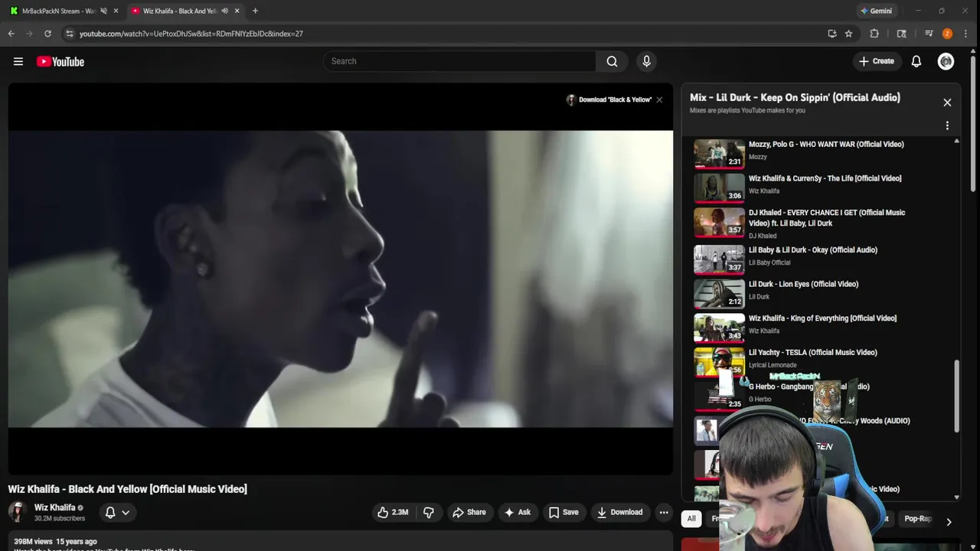Switch to the MrBackPackN Stream tab
The width and height of the screenshot is (980, 551).
(58, 11)
